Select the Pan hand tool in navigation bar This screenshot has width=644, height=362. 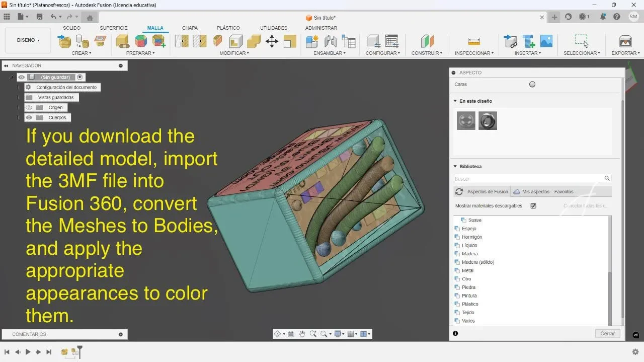(x=302, y=334)
